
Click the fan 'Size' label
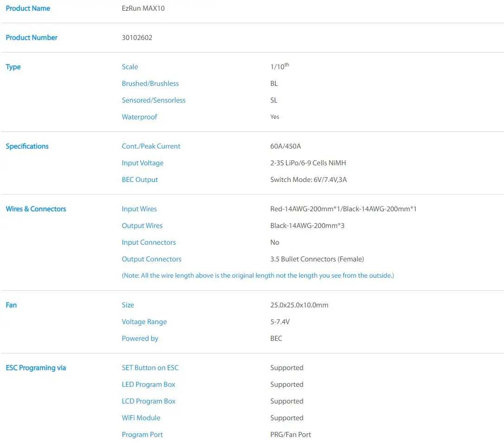pos(128,305)
